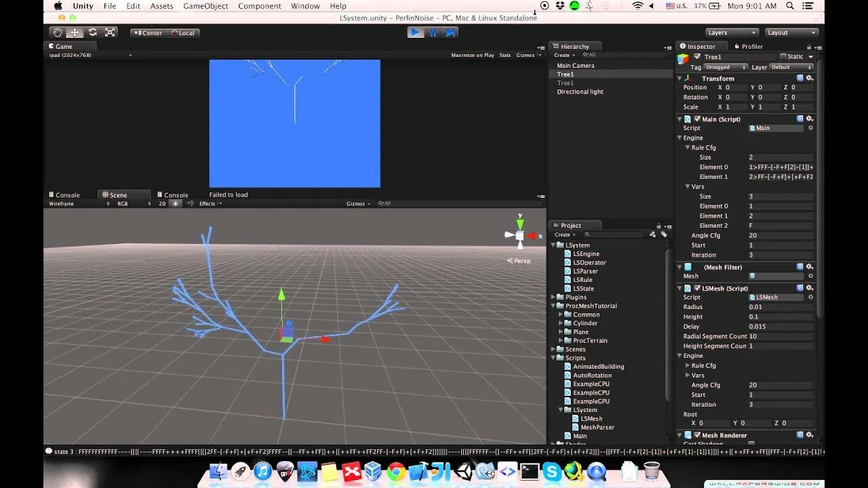868x488 pixels.
Task: Toggle 2D scene view mode
Action: coord(162,203)
